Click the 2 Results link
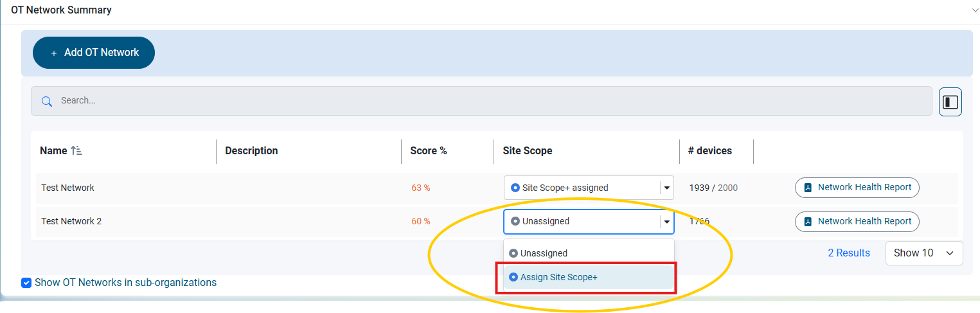 pyautogui.click(x=849, y=253)
